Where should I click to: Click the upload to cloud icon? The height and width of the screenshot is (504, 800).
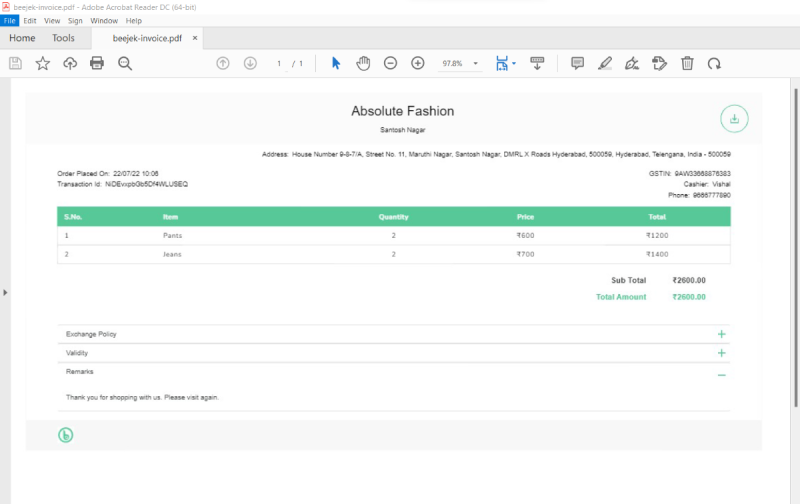[70, 63]
